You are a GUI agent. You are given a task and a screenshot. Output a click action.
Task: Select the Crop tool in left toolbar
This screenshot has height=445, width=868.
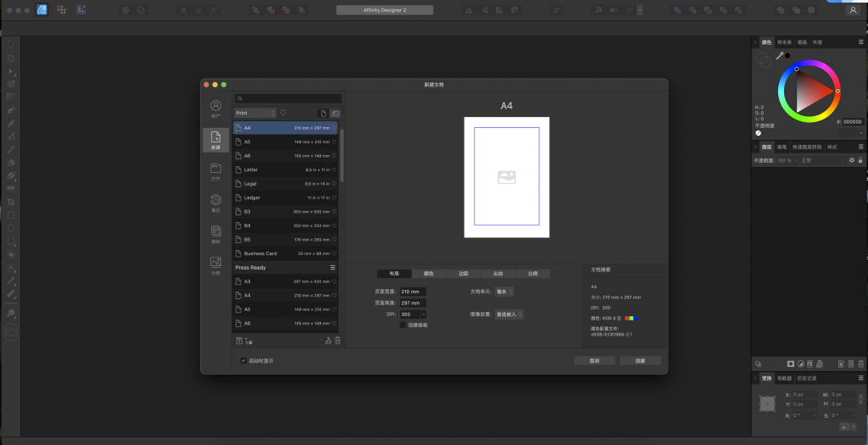(x=10, y=202)
